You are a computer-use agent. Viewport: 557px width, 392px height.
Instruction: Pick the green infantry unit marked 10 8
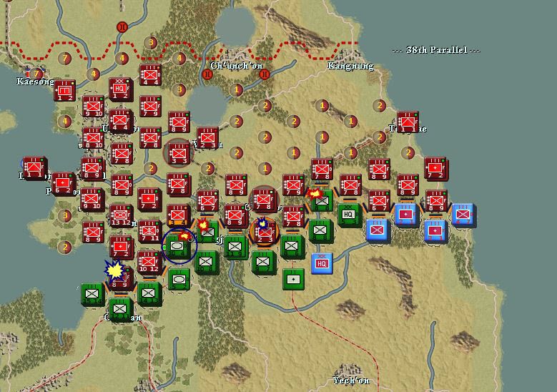[x=206, y=263]
